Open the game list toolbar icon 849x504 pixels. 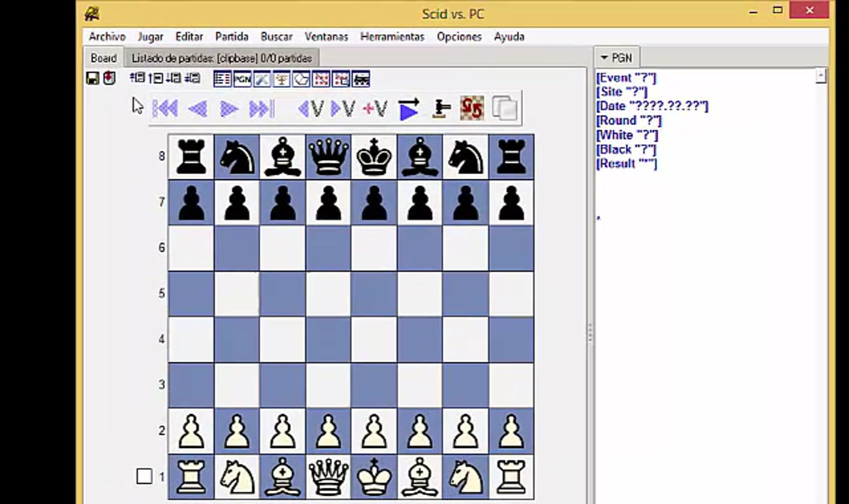click(223, 79)
